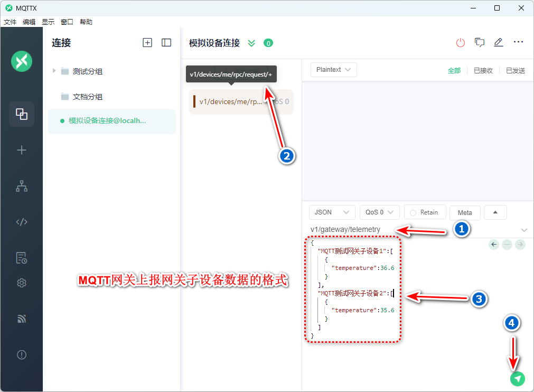The image size is (534, 392).
Task: Open the JSON payload type dropdown
Action: 332,212
